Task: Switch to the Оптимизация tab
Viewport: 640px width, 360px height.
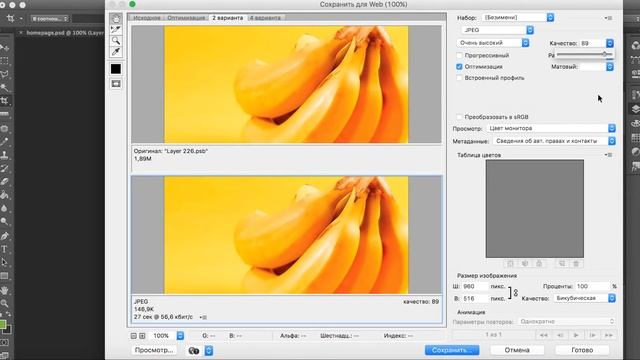Action: point(186,18)
